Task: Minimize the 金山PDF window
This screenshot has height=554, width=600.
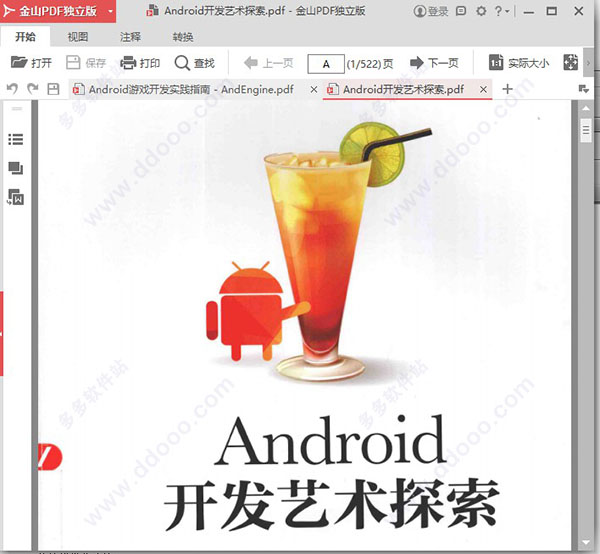Action: 529,12
